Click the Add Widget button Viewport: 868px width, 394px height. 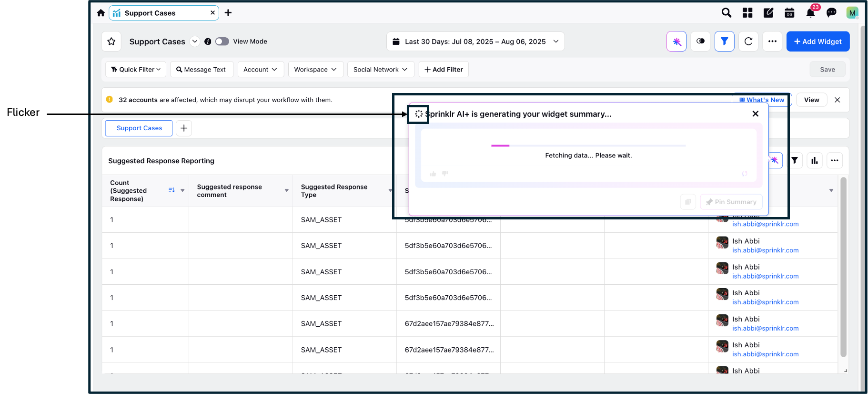[x=818, y=41]
